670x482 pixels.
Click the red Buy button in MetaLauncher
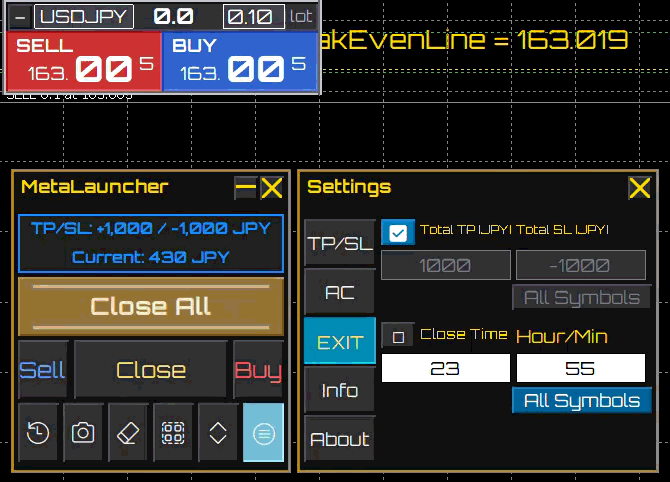[x=259, y=370]
